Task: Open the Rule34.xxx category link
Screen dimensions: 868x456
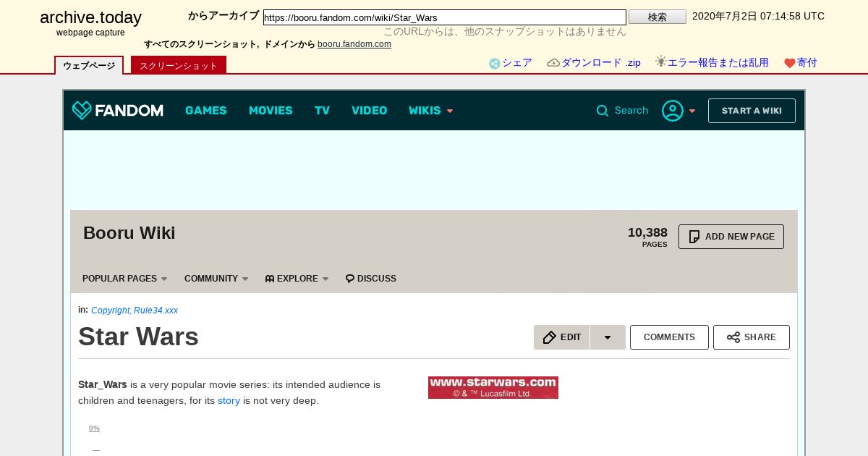Action: point(156,311)
